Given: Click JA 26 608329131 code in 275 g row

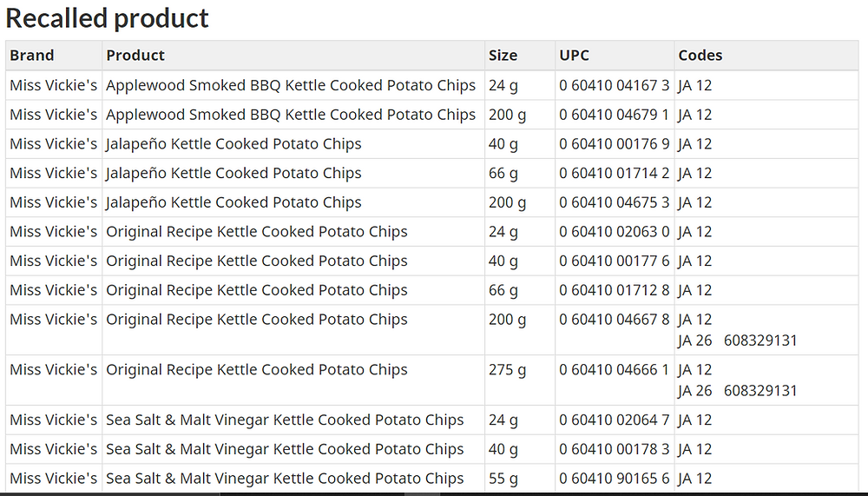Looking at the screenshot, I should click(737, 391).
